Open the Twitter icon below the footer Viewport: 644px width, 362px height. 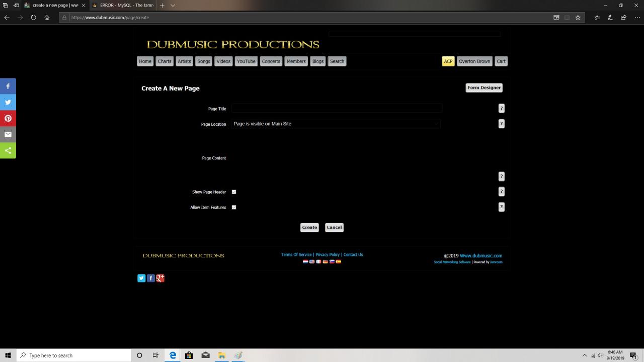[x=141, y=278]
